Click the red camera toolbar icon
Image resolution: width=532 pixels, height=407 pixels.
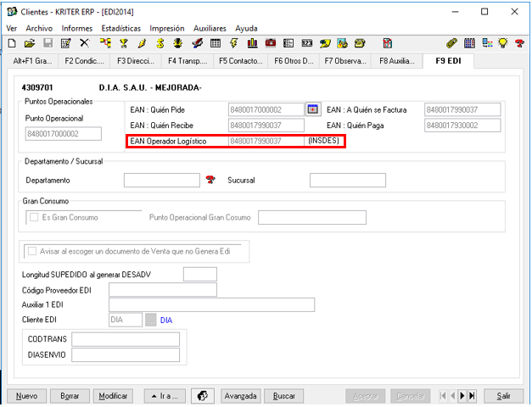point(271,43)
